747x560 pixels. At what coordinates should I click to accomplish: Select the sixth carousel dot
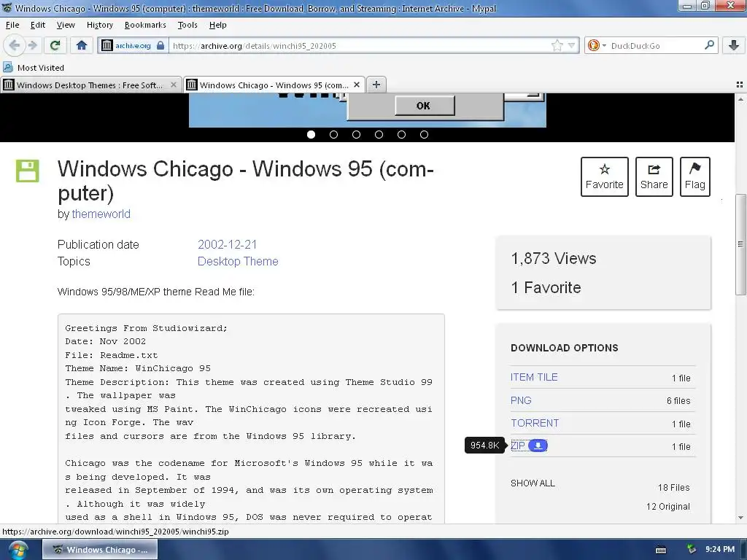(424, 135)
